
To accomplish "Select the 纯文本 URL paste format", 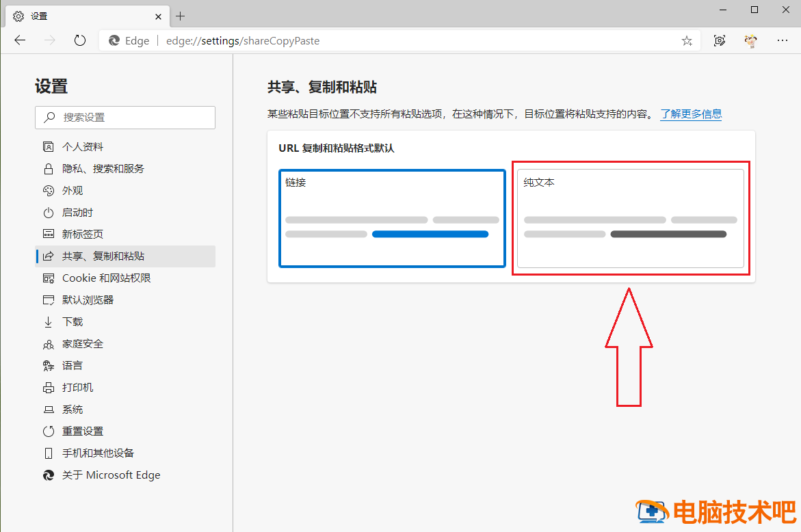I will pyautogui.click(x=629, y=218).
